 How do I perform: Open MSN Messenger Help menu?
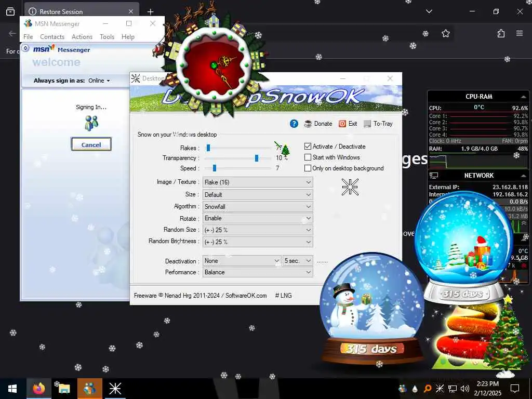tap(128, 37)
